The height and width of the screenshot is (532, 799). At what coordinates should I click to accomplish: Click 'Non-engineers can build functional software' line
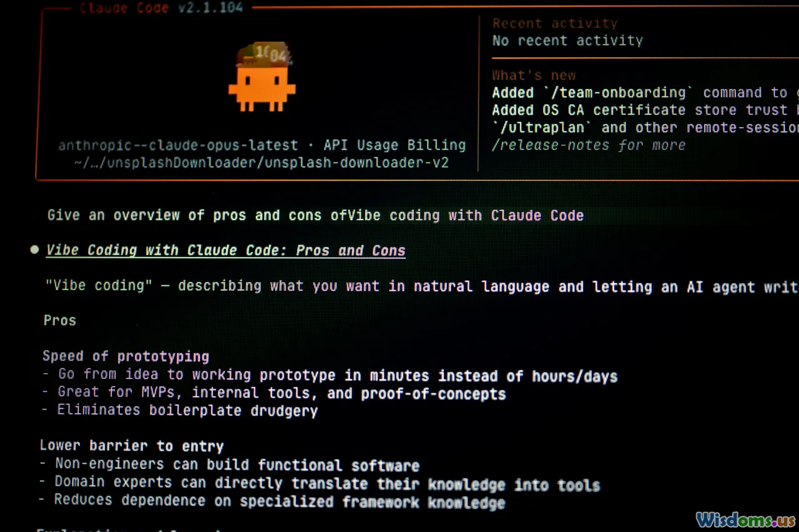click(229, 465)
